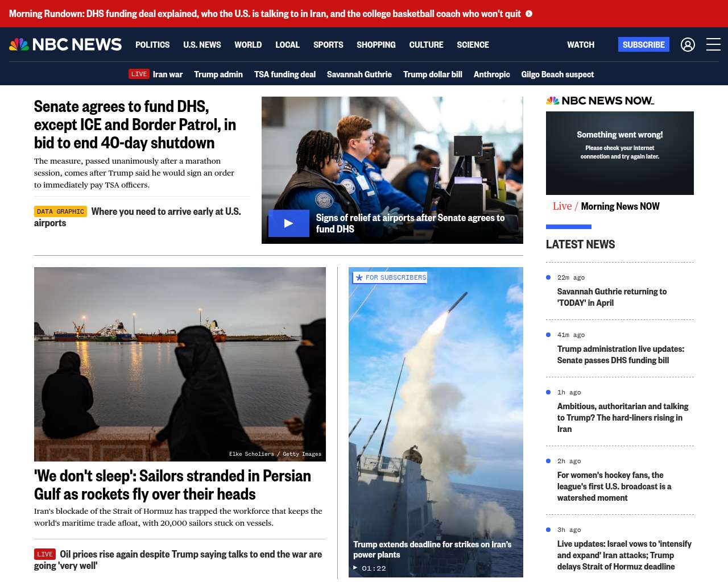Open the Culture section
Screen dimensions: 728x582
[x=426, y=44]
